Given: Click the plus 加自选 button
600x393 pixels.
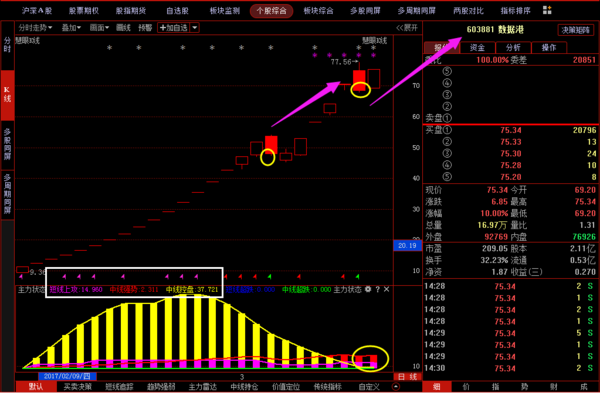Looking at the screenshot, I should pyautogui.click(x=174, y=28).
